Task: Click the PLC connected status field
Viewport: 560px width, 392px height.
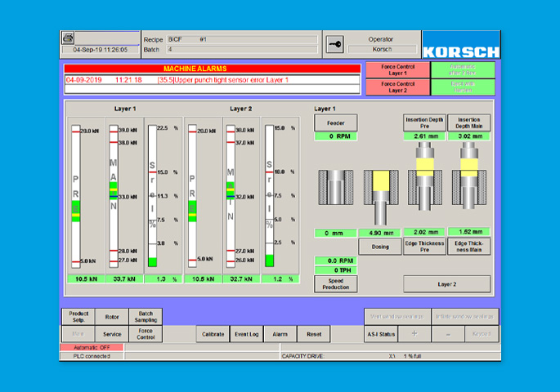Action: (92, 356)
